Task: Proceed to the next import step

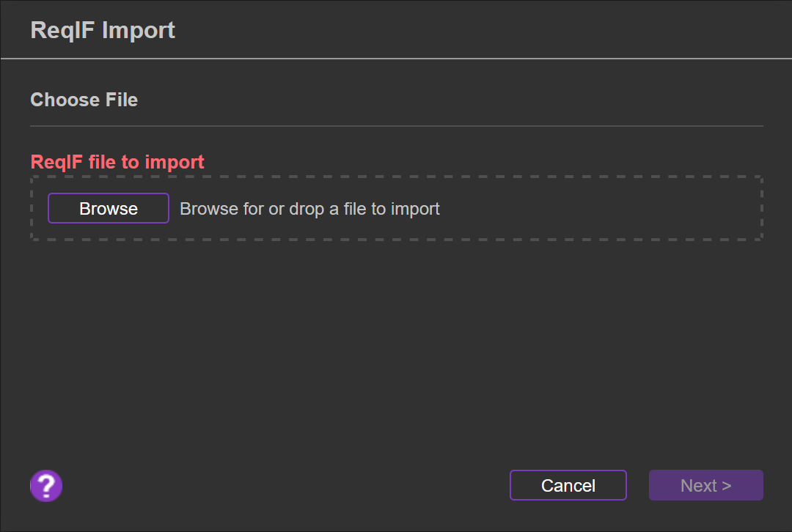Action: pyautogui.click(x=705, y=485)
